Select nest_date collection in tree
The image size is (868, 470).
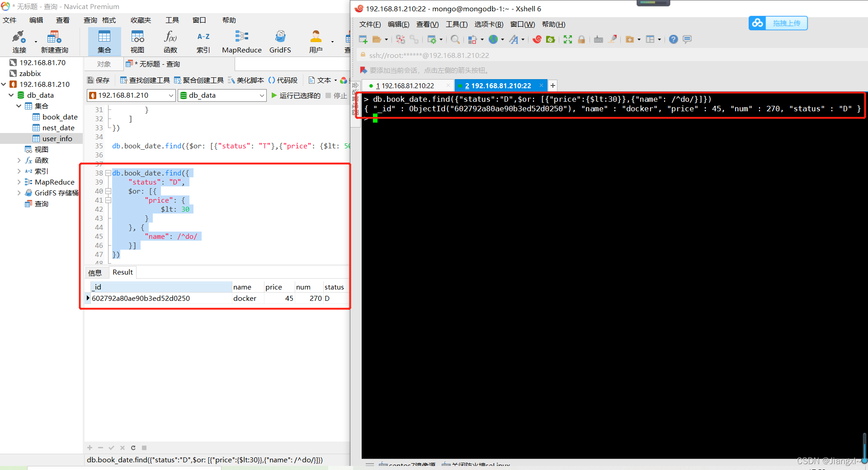pos(54,128)
